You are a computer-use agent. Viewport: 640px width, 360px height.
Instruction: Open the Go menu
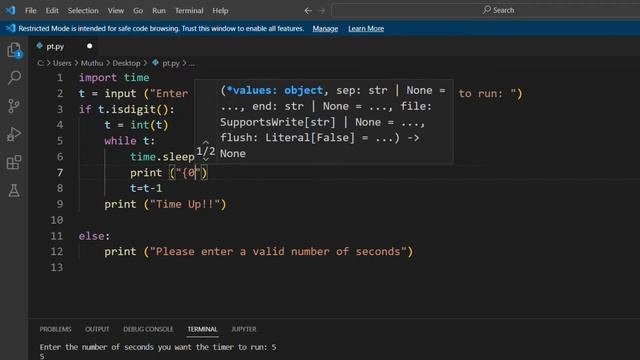pos(138,11)
